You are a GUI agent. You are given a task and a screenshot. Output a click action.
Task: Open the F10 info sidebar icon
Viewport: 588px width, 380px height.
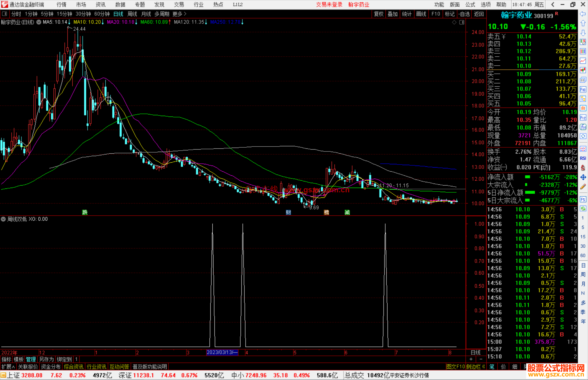[583, 89]
